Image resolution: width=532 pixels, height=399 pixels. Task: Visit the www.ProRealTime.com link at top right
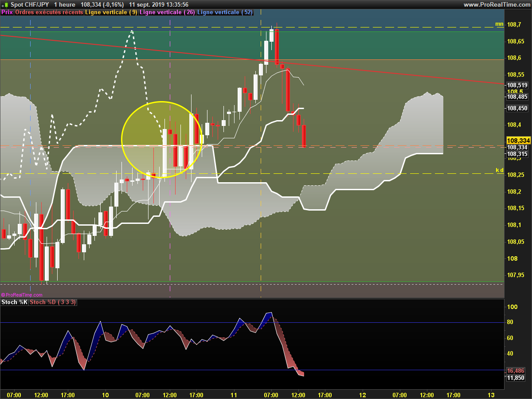(x=497, y=4)
